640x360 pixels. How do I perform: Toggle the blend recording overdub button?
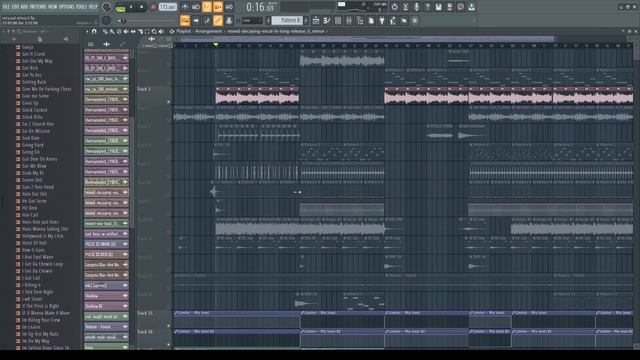click(x=218, y=7)
